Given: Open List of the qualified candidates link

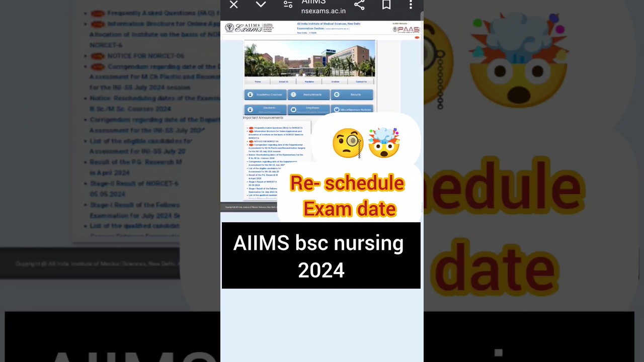Looking at the screenshot, I should point(263,195).
